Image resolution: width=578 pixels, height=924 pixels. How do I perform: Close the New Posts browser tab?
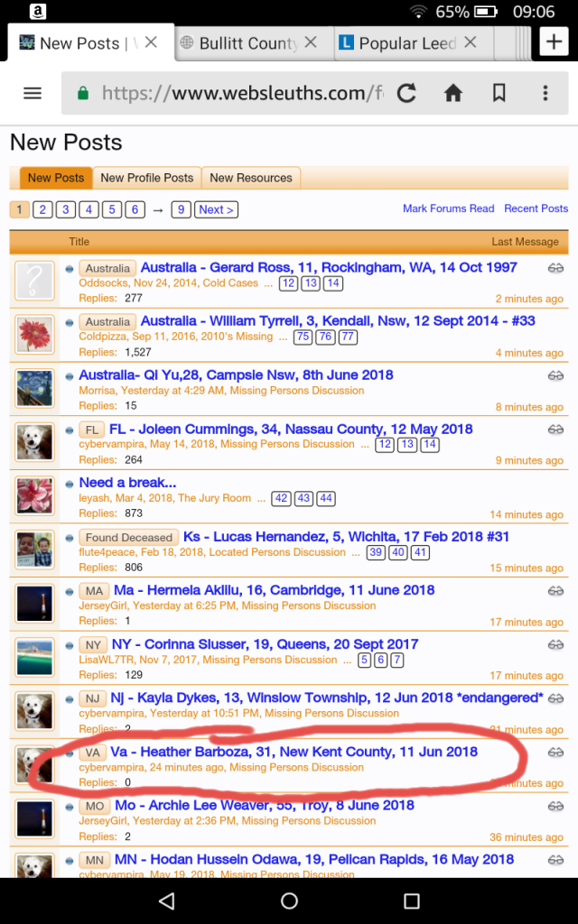point(151,42)
